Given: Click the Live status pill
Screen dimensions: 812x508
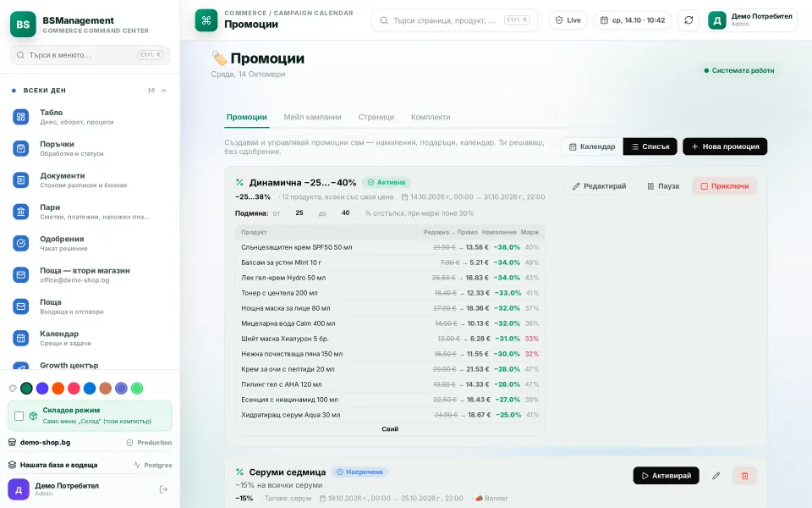Looking at the screenshot, I should click(568, 20).
